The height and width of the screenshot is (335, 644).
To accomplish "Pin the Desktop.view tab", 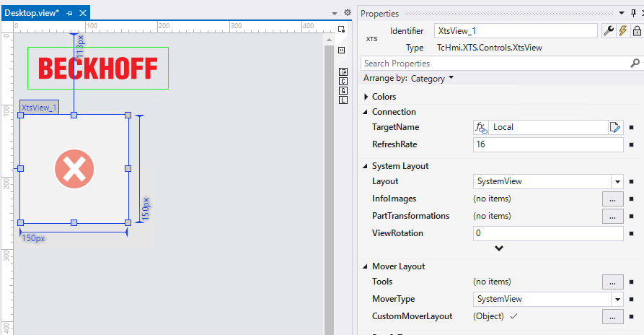I will coord(69,13).
